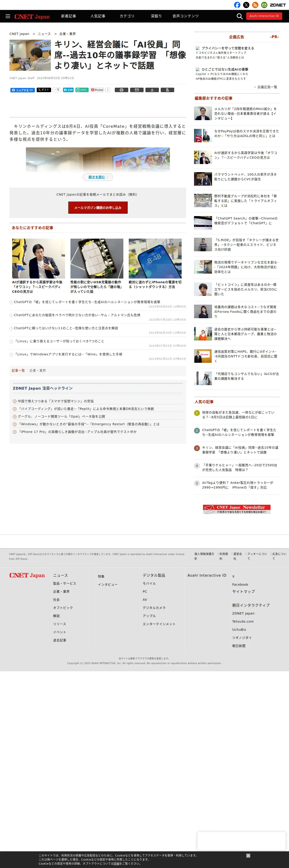This screenshot has width=289, height=868.
Task: Open Windows Emergency Restart headline
Action: click(89, 424)
